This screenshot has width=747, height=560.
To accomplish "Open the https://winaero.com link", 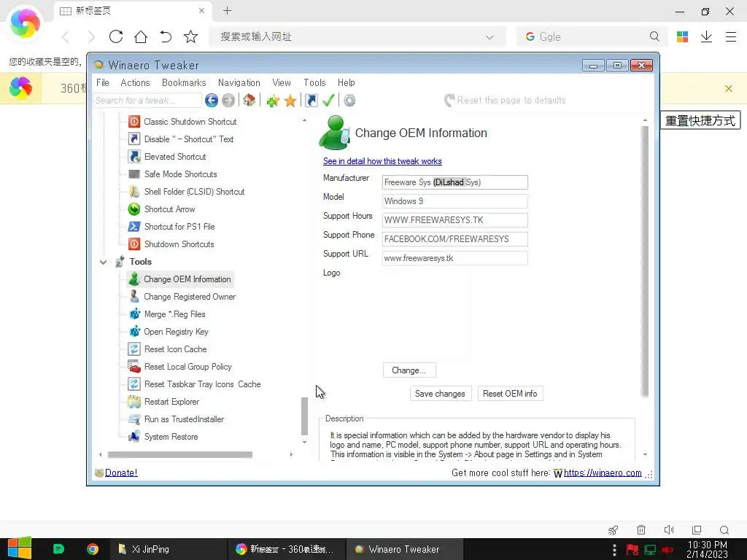I will (x=603, y=472).
